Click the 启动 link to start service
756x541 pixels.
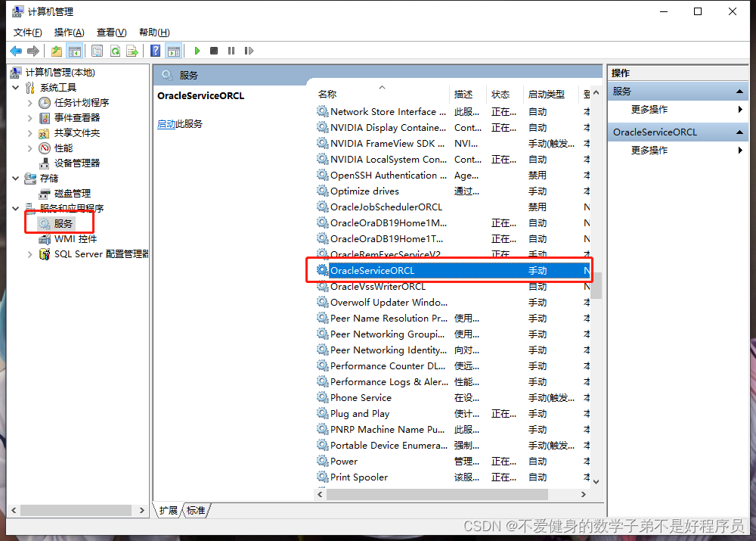pyautogui.click(x=166, y=124)
